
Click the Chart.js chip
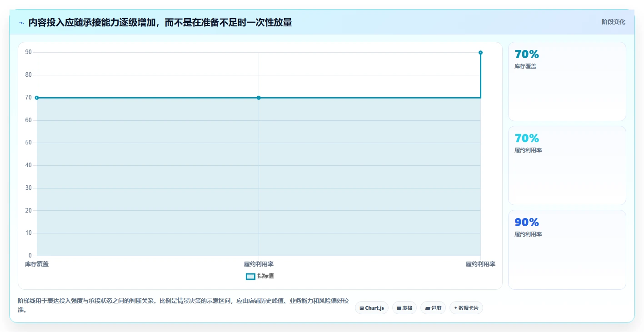372,308
